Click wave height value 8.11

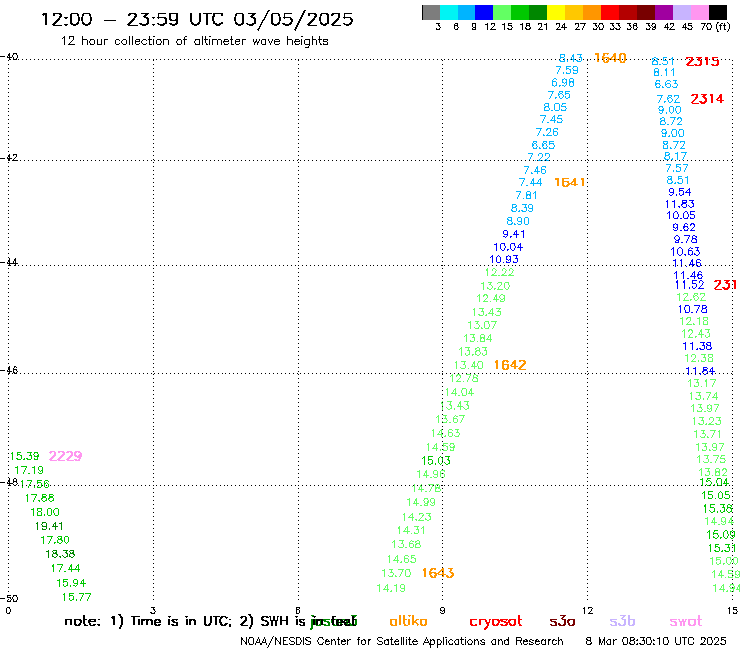pos(664,73)
